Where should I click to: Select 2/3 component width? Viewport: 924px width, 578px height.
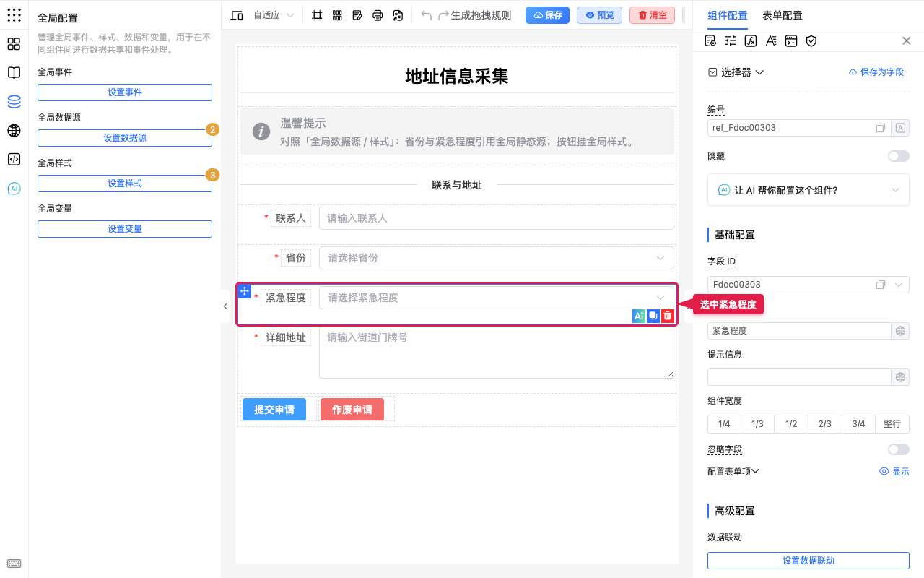[825, 424]
